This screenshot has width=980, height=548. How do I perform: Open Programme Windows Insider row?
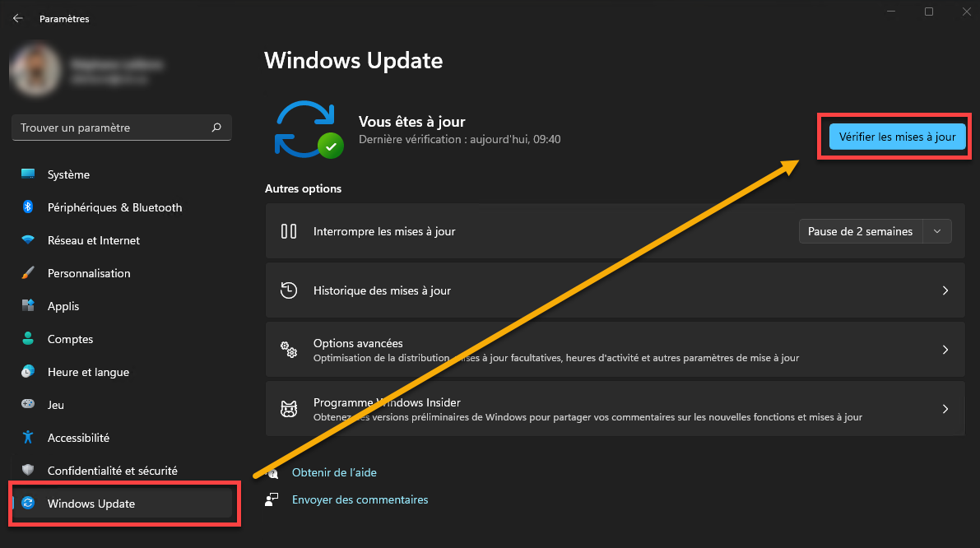click(x=615, y=409)
